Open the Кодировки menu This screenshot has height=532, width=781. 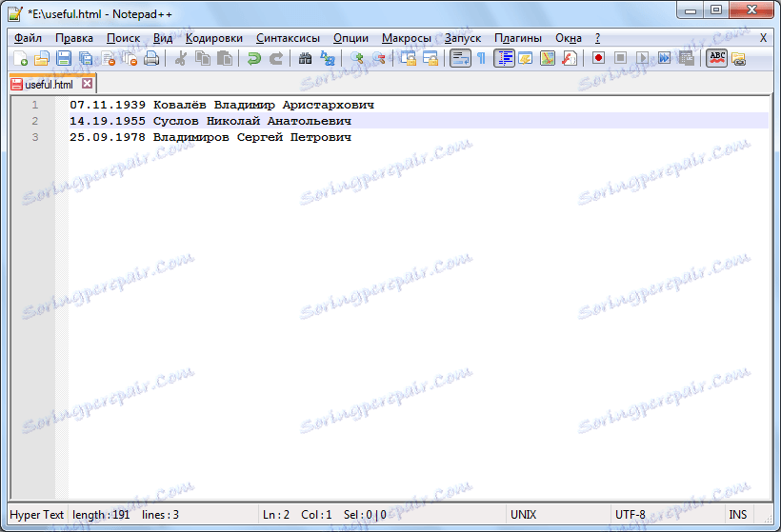pyautogui.click(x=213, y=38)
